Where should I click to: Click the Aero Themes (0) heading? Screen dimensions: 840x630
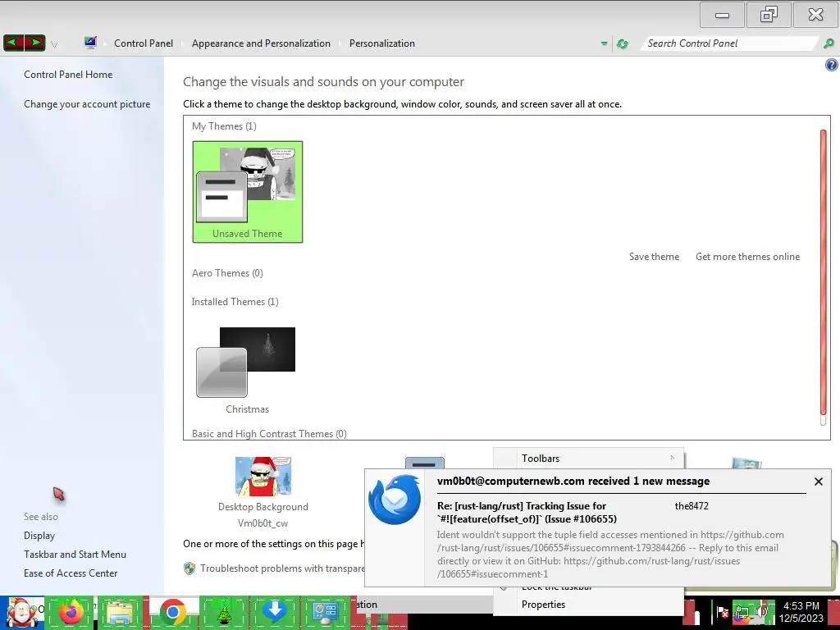(x=227, y=273)
